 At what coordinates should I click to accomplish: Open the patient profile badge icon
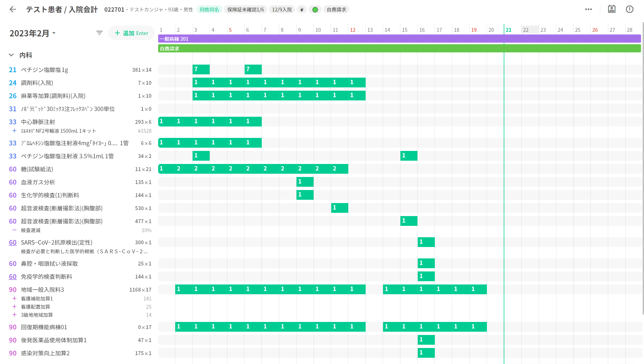(611, 9)
